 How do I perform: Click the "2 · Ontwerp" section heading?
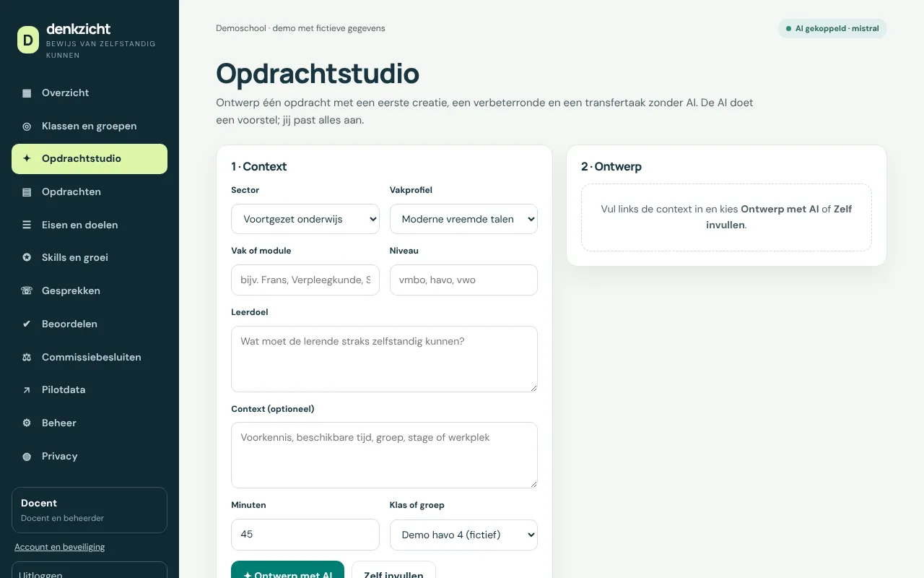[x=611, y=166]
